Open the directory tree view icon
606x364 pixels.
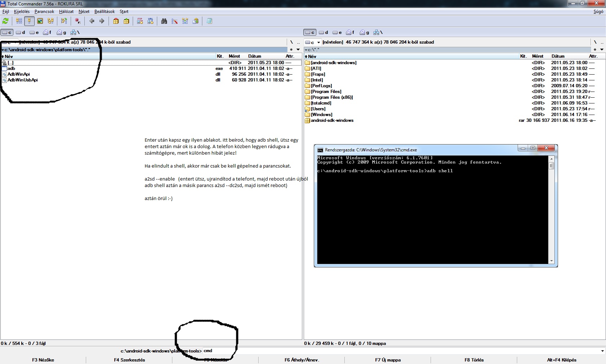pyautogui.click(x=50, y=21)
